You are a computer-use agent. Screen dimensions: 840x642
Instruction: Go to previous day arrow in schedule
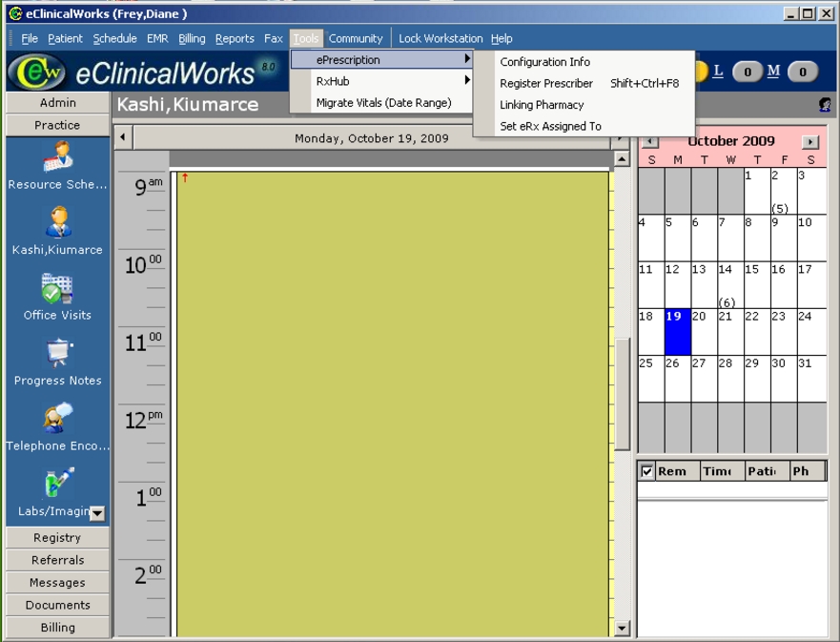coord(123,137)
